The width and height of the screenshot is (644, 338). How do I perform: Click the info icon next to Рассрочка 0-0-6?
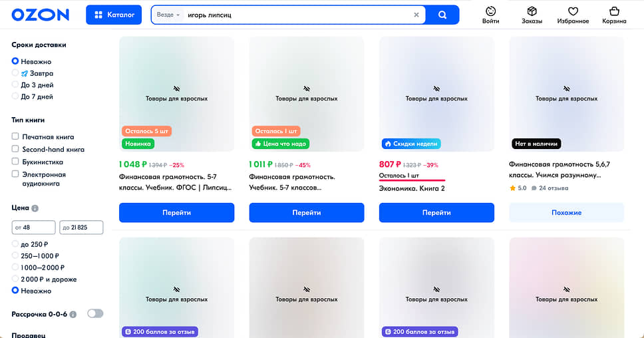coord(73,315)
